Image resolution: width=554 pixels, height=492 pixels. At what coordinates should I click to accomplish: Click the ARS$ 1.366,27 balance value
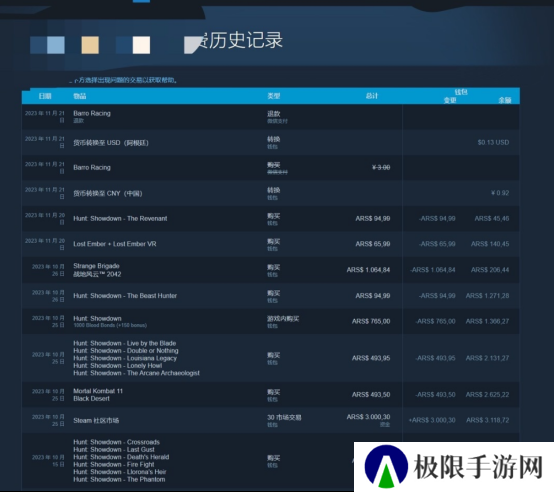pyautogui.click(x=487, y=321)
